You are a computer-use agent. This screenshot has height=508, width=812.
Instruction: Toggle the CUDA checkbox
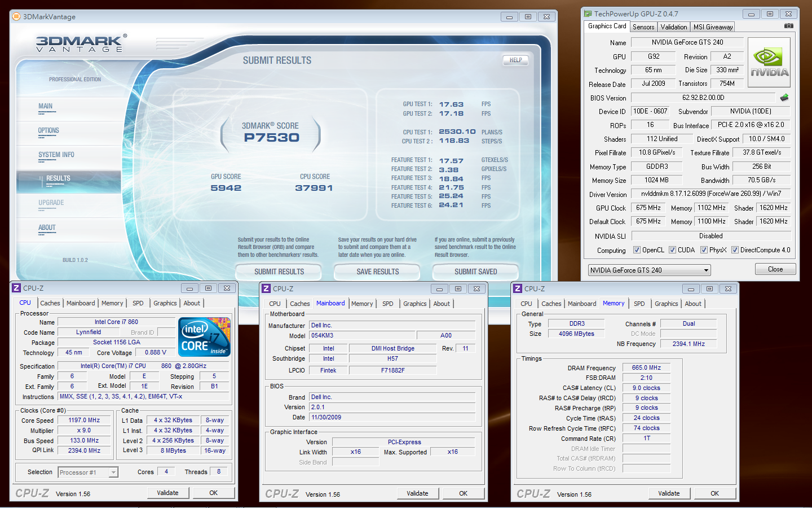(672, 250)
